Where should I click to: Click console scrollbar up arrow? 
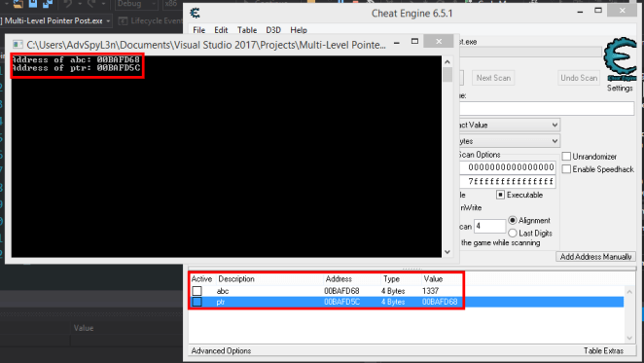point(447,61)
